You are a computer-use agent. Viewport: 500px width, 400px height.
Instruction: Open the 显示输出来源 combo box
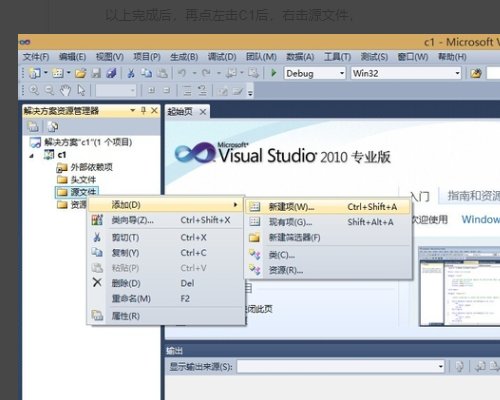click(341, 366)
